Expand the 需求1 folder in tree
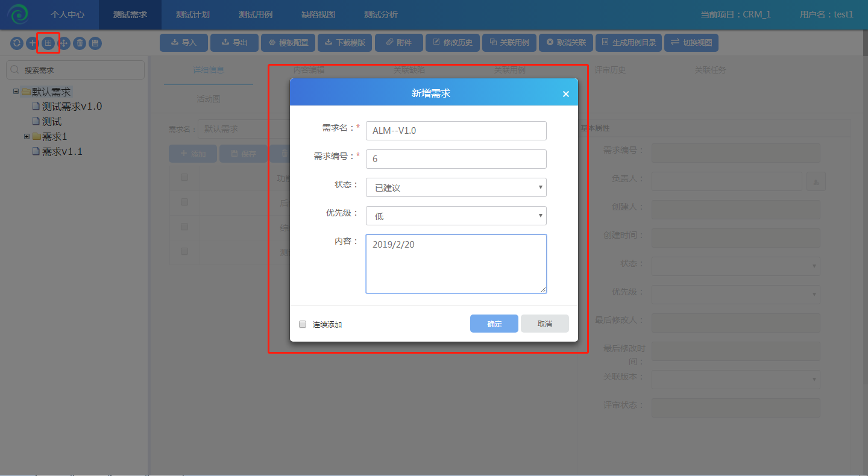The image size is (868, 476). (x=27, y=137)
